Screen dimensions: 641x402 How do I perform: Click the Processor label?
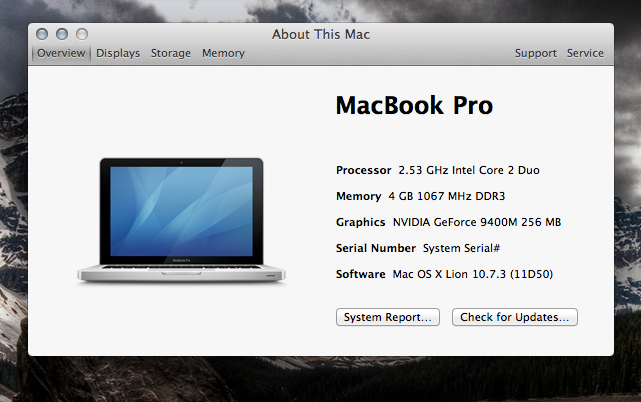(x=363, y=170)
